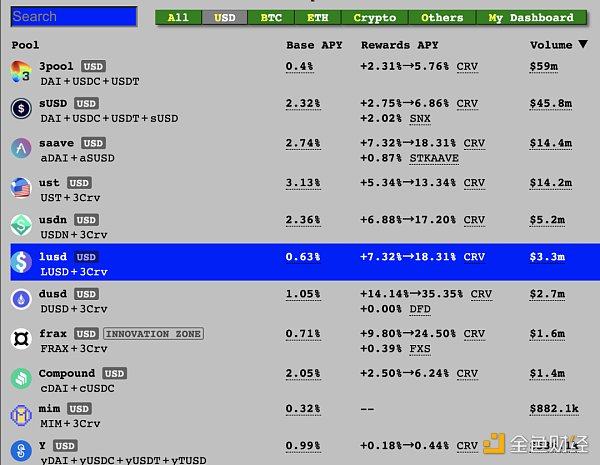This screenshot has height=465, width=600.
Task: Switch to the BTC tab
Action: 271,18
